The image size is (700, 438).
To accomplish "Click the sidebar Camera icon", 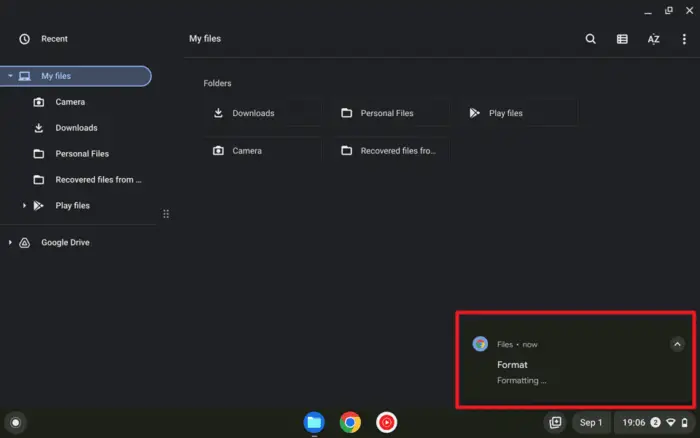I will (39, 102).
